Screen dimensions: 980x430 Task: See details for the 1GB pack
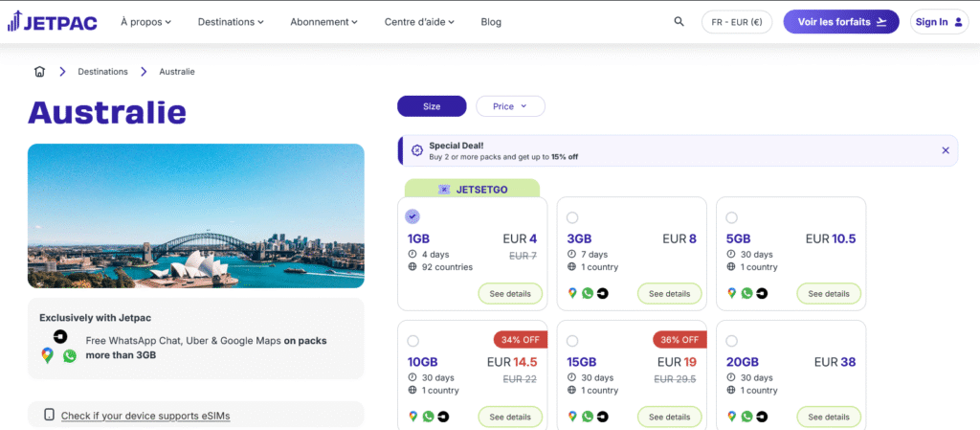(x=510, y=294)
